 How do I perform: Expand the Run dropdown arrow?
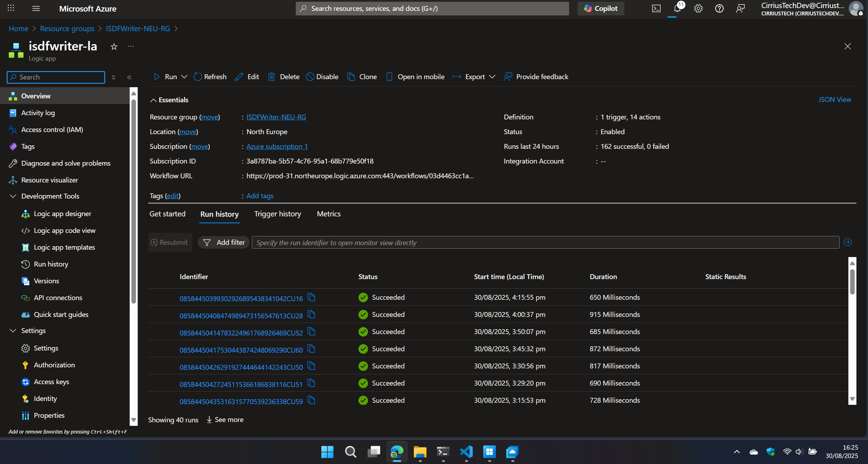[x=184, y=77]
